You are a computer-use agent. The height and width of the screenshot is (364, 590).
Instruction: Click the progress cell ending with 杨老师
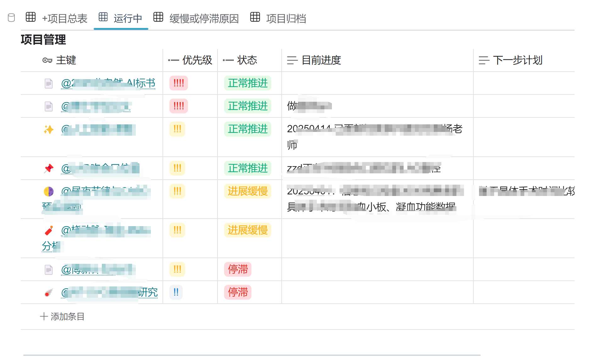[x=378, y=137]
